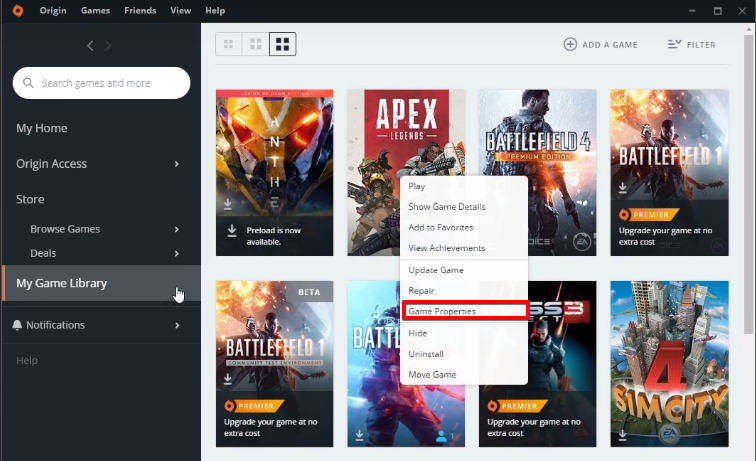Screen dimensions: 756x461
Task: Open the Help menu in menu bar
Action: 215,11
